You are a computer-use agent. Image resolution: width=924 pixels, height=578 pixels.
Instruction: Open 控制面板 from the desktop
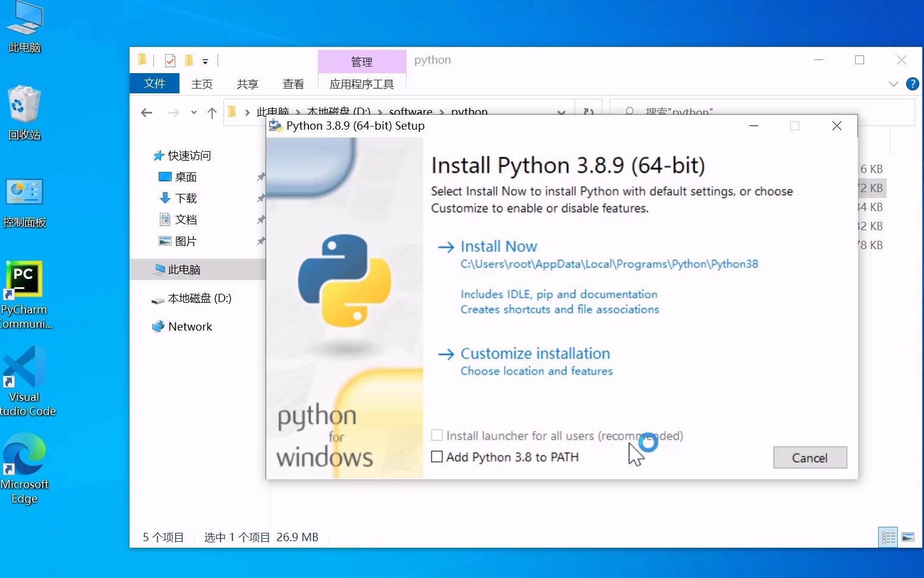24,191
